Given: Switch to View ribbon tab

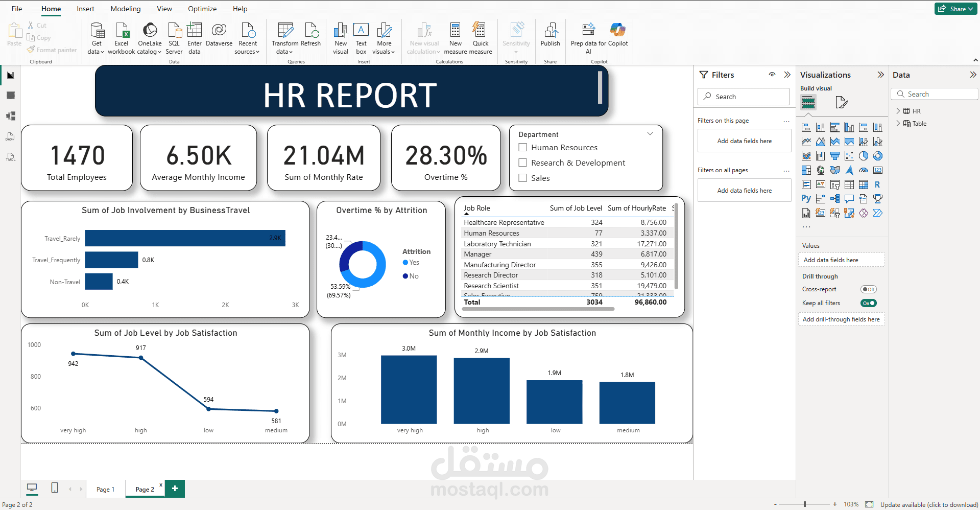Looking at the screenshot, I should (164, 9).
